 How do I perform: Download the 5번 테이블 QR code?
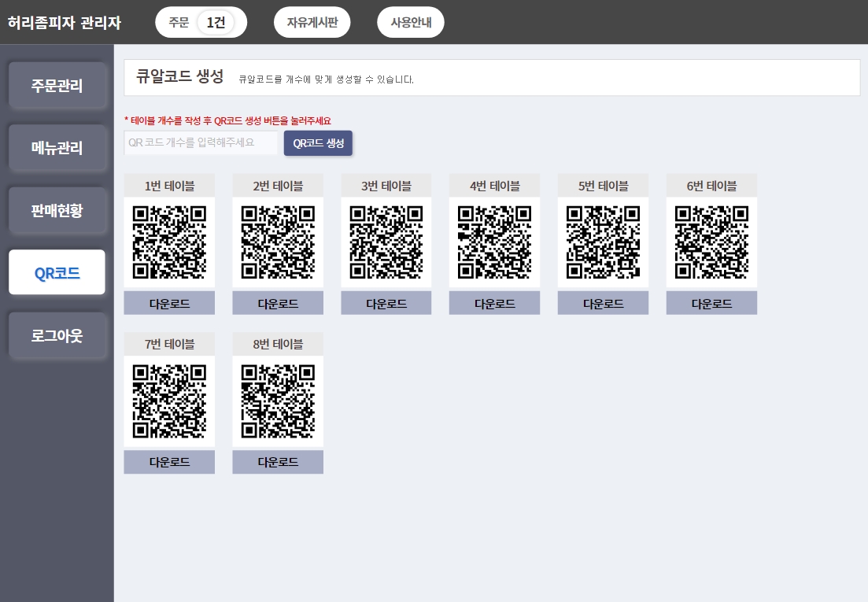coord(603,302)
